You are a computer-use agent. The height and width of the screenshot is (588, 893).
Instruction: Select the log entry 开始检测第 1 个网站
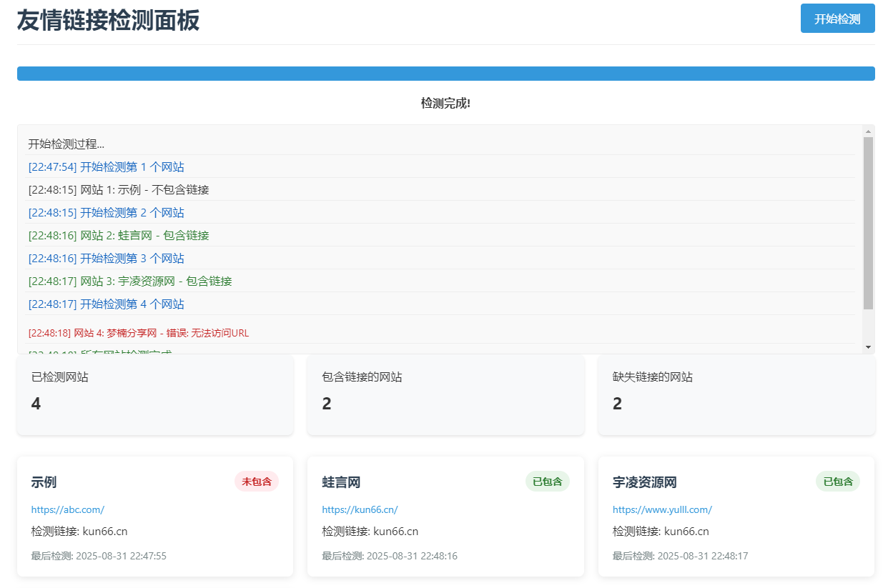tap(107, 166)
